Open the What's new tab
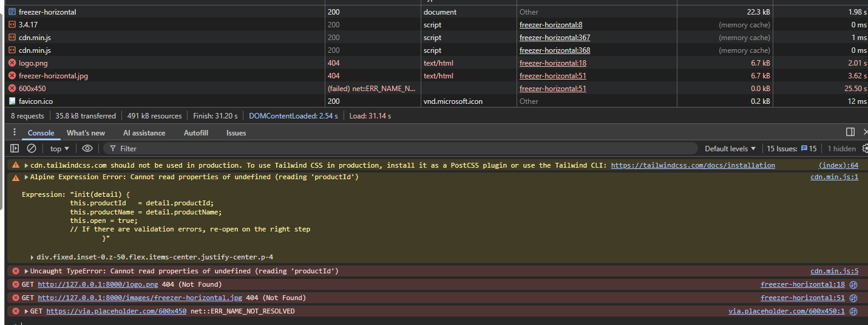The width and height of the screenshot is (868, 325). click(x=86, y=132)
